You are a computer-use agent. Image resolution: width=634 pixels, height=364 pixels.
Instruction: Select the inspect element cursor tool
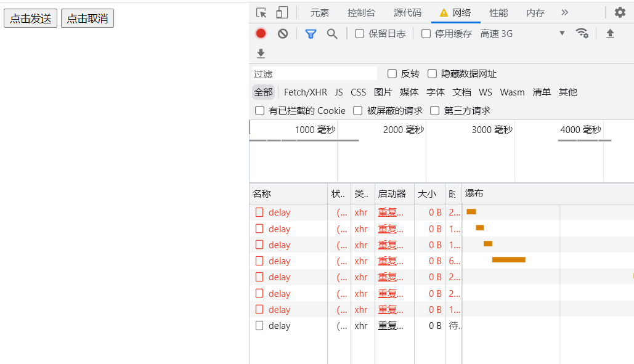(x=261, y=12)
